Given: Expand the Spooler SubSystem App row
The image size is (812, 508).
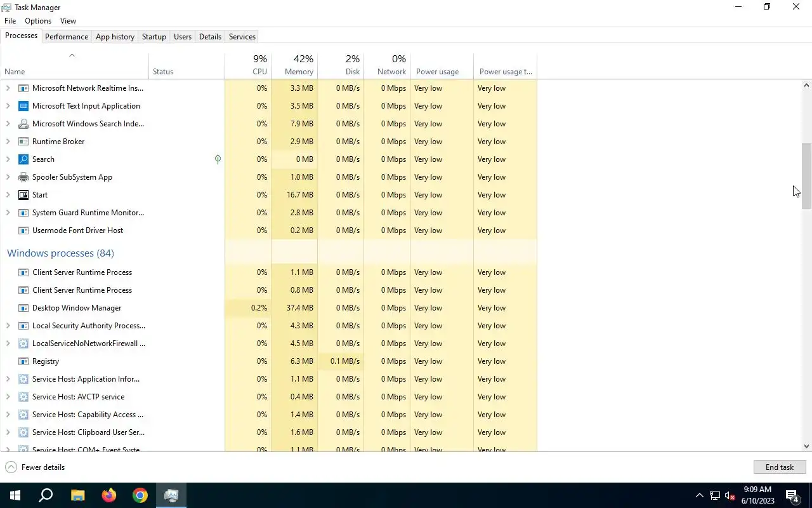Looking at the screenshot, I should [x=8, y=177].
